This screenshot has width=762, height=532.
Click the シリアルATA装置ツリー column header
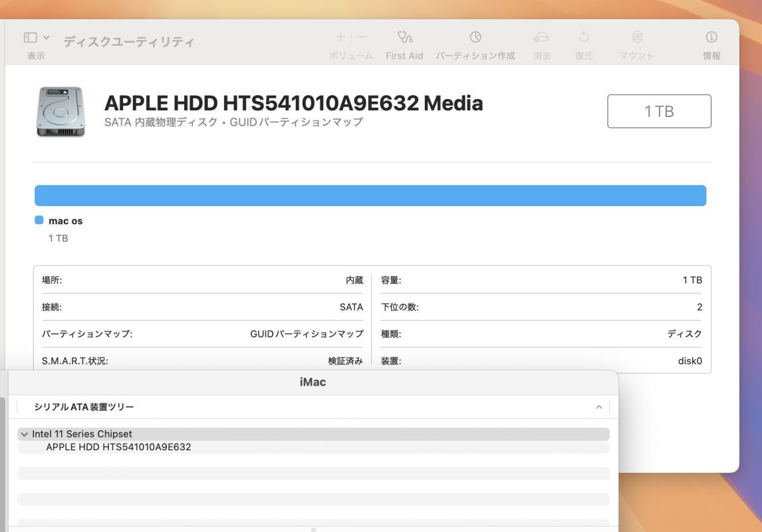click(84, 407)
